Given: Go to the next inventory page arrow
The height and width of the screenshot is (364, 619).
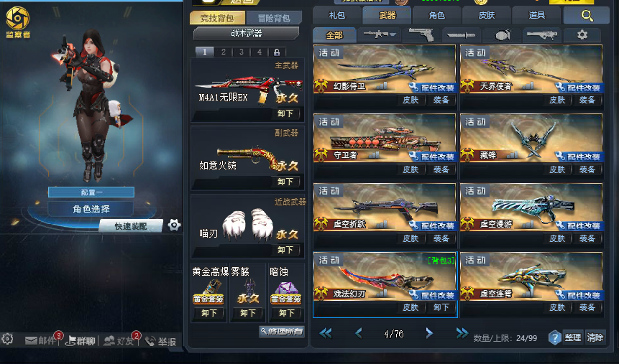Looking at the screenshot, I should tap(429, 334).
